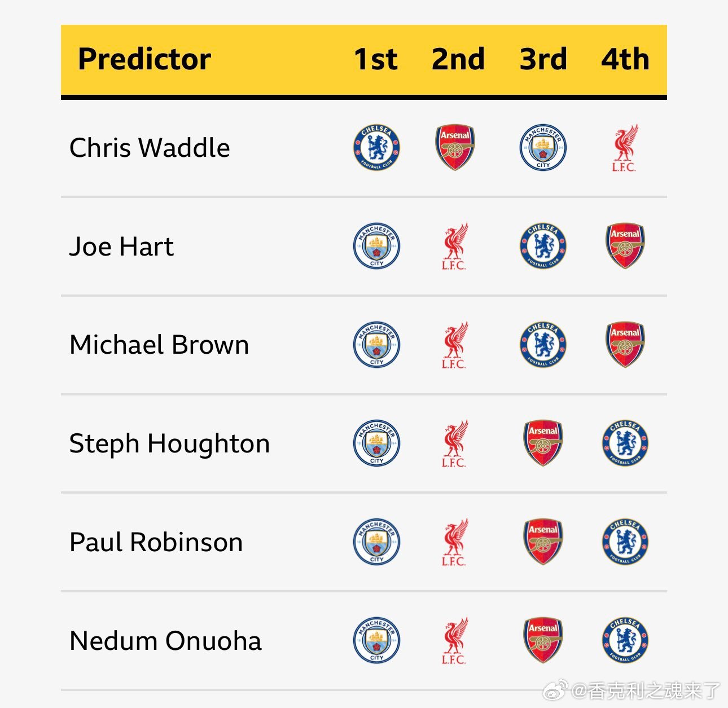Click the Weibo logo watermark
The height and width of the screenshot is (708, 728).
pyautogui.click(x=555, y=690)
